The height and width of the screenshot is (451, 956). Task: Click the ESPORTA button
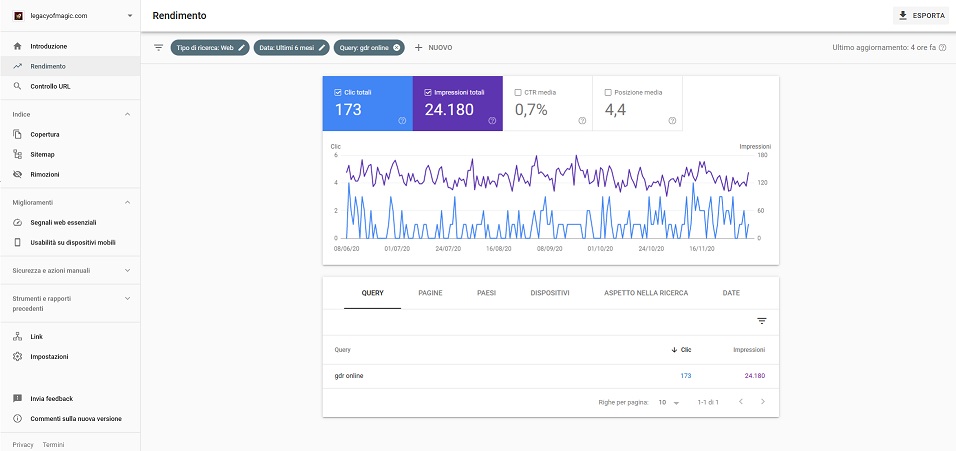click(x=919, y=16)
